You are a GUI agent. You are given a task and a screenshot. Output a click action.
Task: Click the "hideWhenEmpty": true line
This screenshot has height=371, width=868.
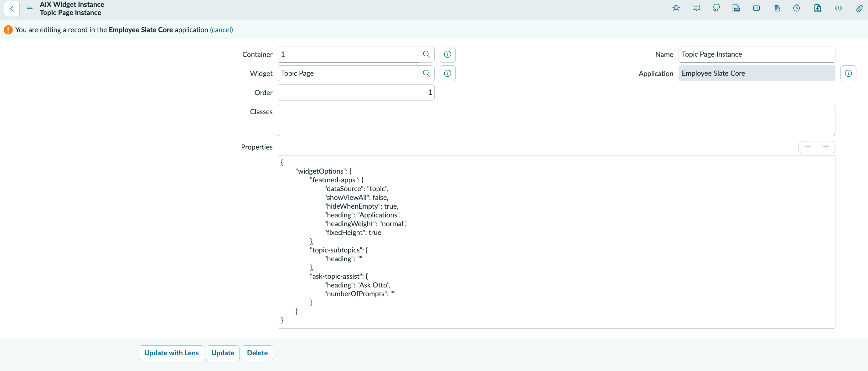[x=361, y=206]
